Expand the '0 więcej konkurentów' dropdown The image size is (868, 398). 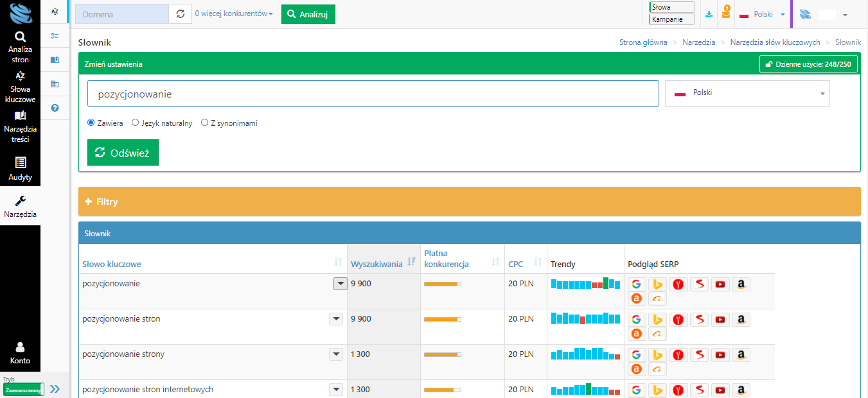234,14
